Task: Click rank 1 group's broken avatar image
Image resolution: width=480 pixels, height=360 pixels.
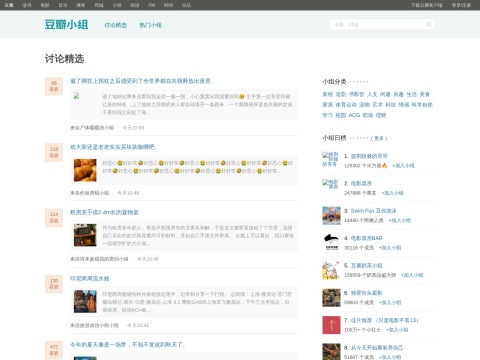Action: click(330, 159)
